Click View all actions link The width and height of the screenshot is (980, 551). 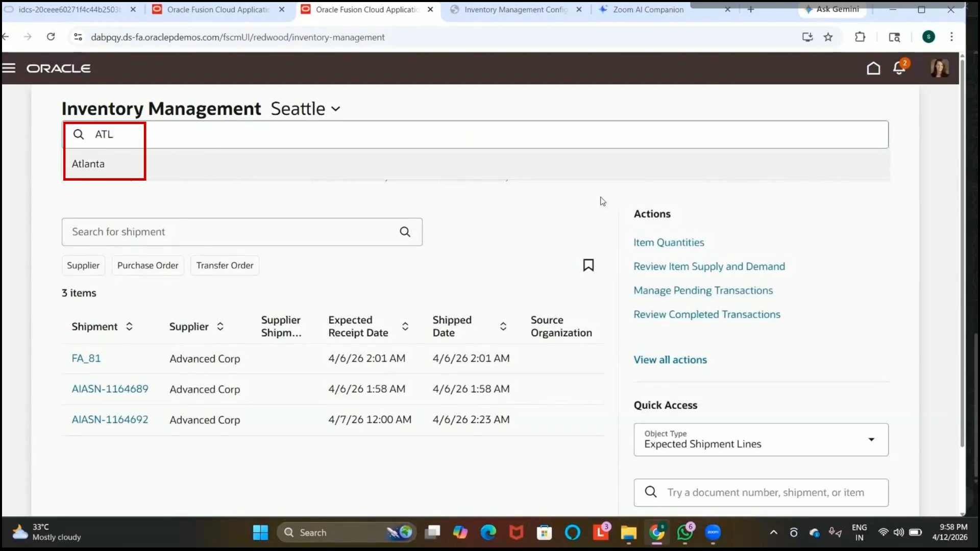tap(670, 360)
